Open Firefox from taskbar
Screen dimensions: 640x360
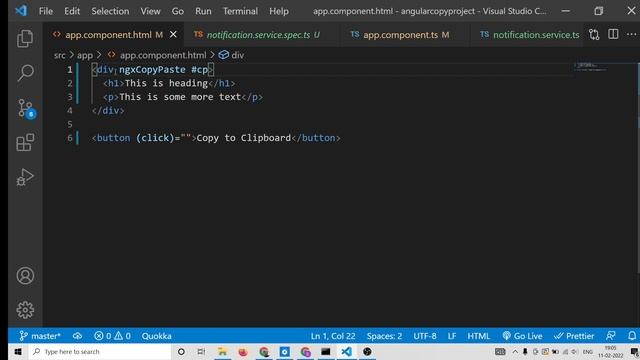coord(243,351)
